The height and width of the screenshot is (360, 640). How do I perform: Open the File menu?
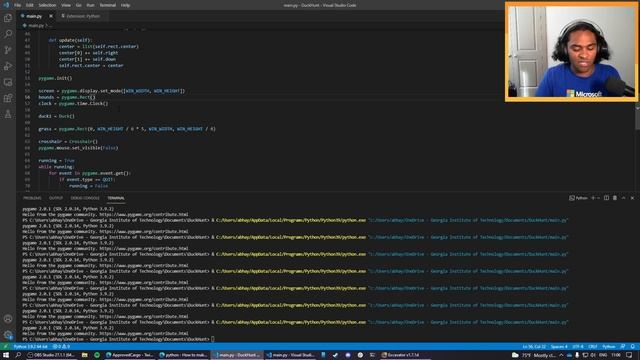[x=18, y=5]
